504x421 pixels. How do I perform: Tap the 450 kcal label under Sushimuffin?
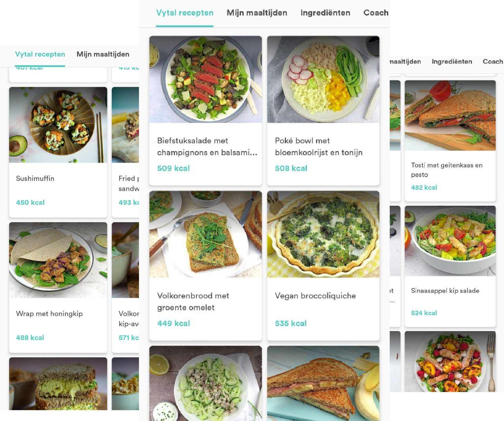[x=30, y=202]
